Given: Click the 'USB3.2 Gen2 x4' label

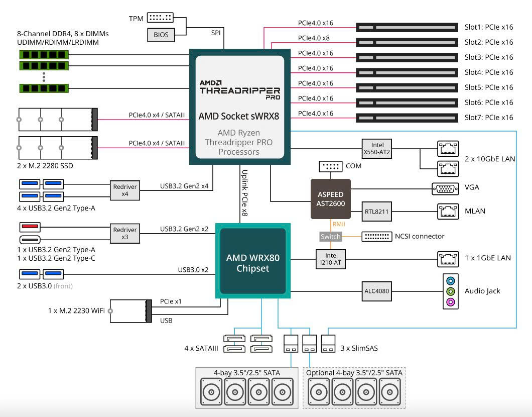Looking at the screenshot, I should point(184,186).
